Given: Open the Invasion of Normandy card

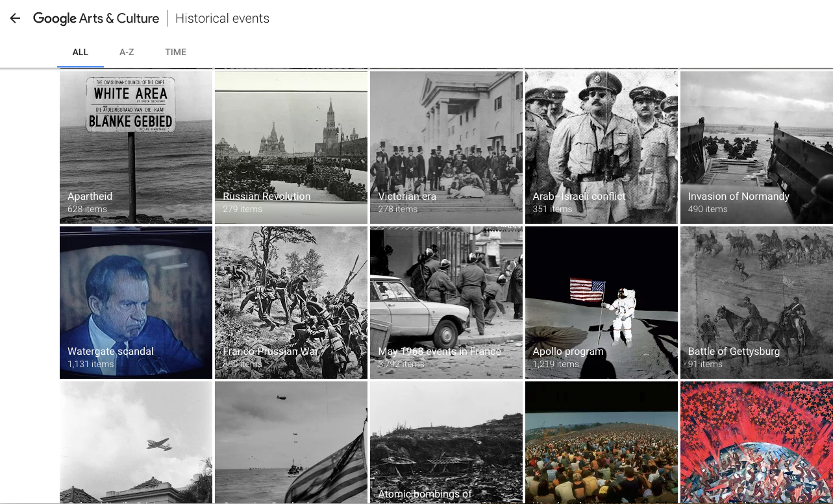Looking at the screenshot, I should pos(756,147).
